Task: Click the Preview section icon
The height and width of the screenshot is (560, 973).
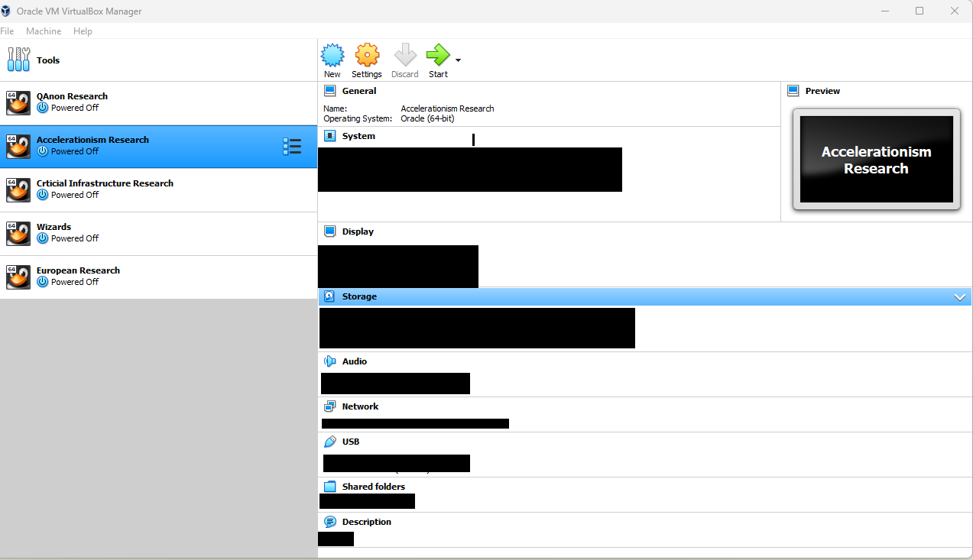Action: (x=793, y=91)
